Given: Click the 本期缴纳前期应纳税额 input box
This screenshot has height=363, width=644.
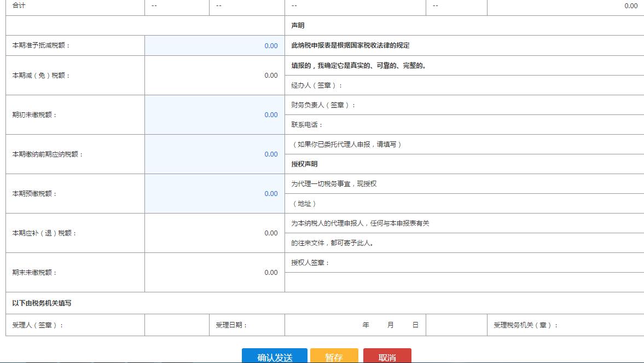Looking at the screenshot, I should pyautogui.click(x=214, y=154).
